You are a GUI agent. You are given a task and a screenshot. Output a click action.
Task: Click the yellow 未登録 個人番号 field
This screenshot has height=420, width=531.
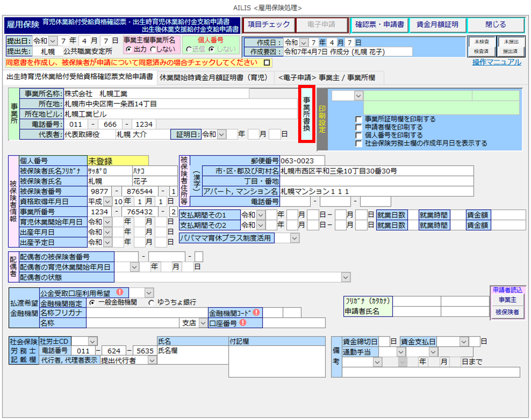point(118,161)
